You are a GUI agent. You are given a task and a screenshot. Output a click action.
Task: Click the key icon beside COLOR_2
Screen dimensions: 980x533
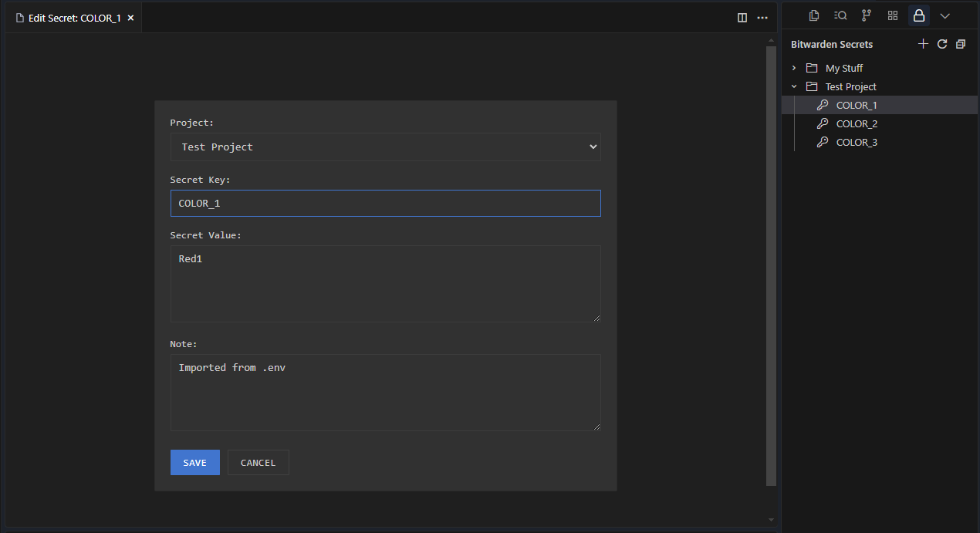click(x=823, y=123)
